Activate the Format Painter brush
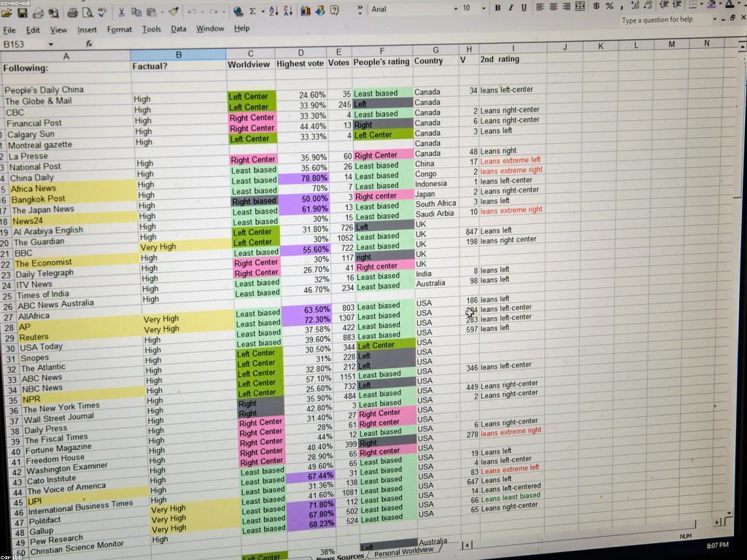The image size is (747, 560). coord(174,12)
